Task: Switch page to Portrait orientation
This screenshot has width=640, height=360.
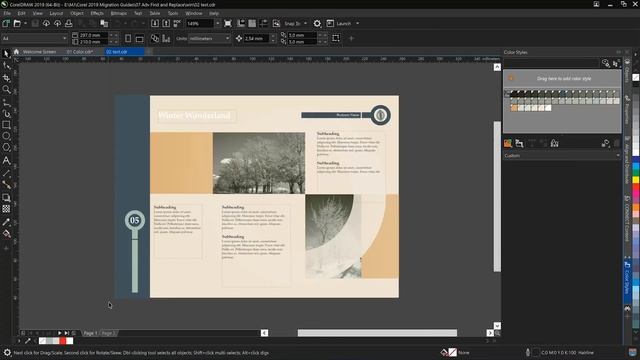Action: pos(128,38)
